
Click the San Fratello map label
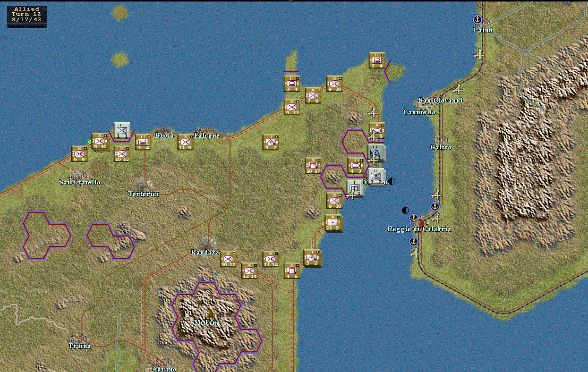[x=80, y=182]
